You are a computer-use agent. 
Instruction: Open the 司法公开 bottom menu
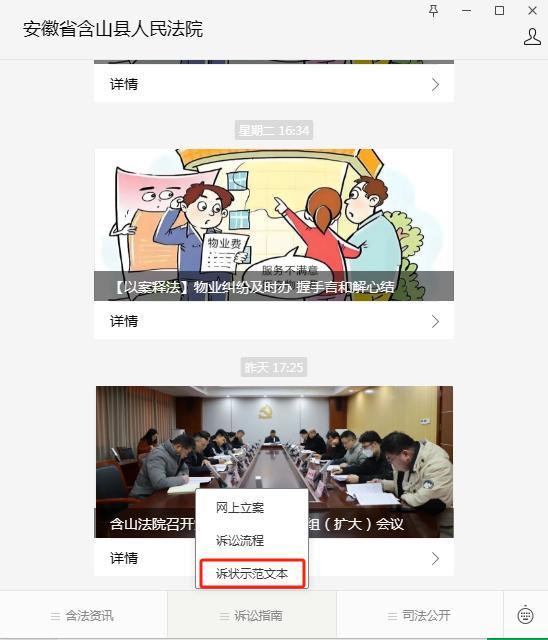point(419,616)
